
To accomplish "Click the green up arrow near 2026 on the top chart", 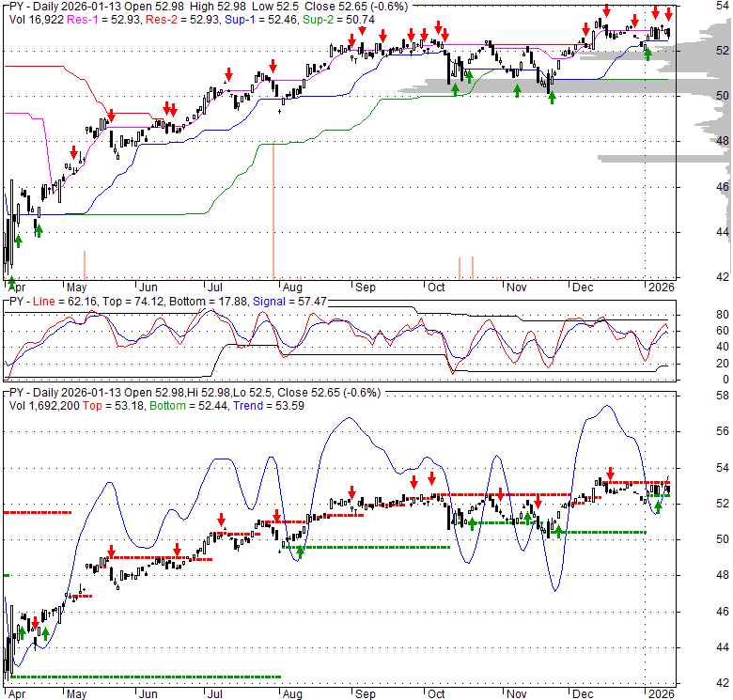I will point(647,53).
